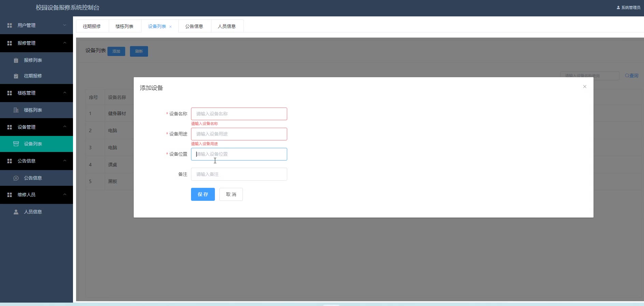Viewport: 644px width, 306px height.
Task: Open 楼栋列表 in the sidebar
Action: [36, 110]
